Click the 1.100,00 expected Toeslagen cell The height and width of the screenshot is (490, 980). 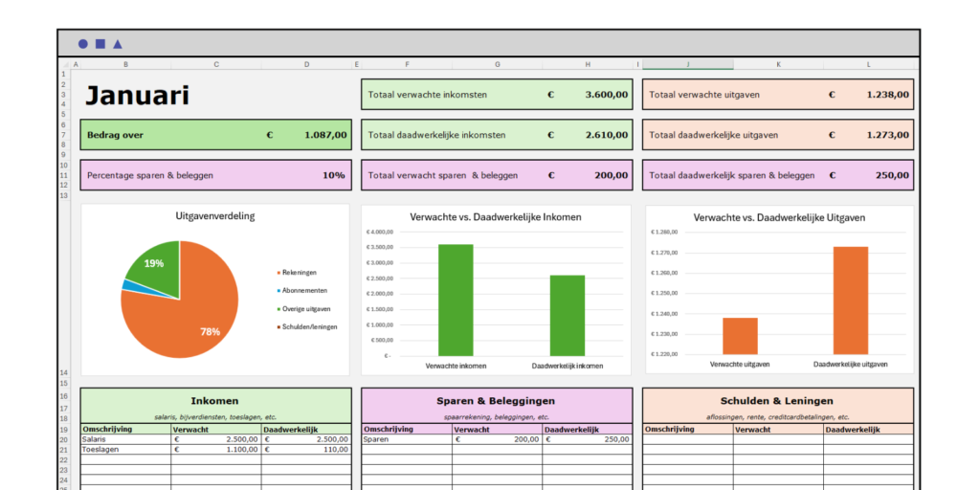click(x=216, y=450)
